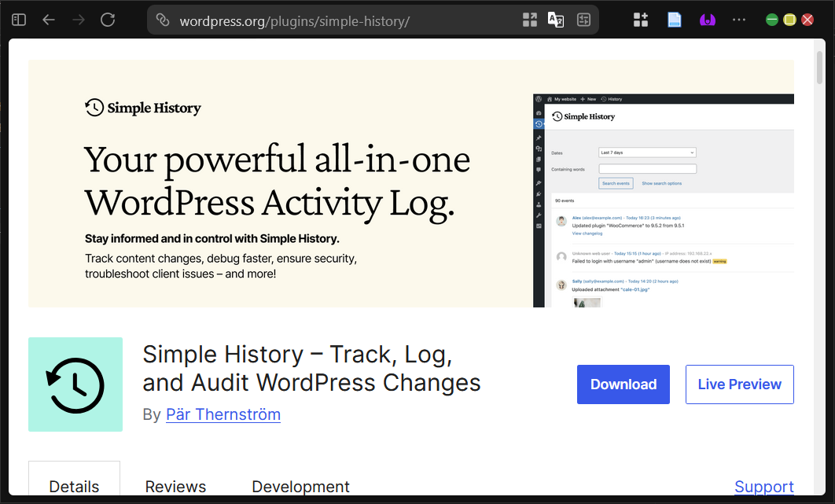This screenshot has width=835, height=504.
Task: Click the 'Containing words' field in banner
Action: coord(648,169)
